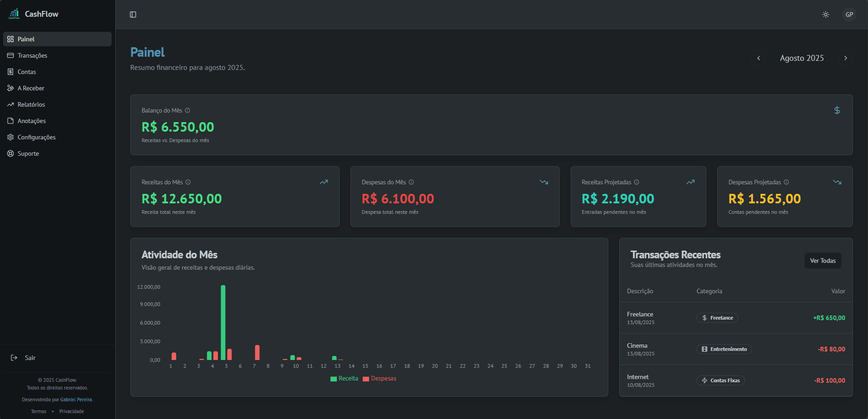Click the Ver Todas button
This screenshot has height=419, width=868.
coord(823,260)
